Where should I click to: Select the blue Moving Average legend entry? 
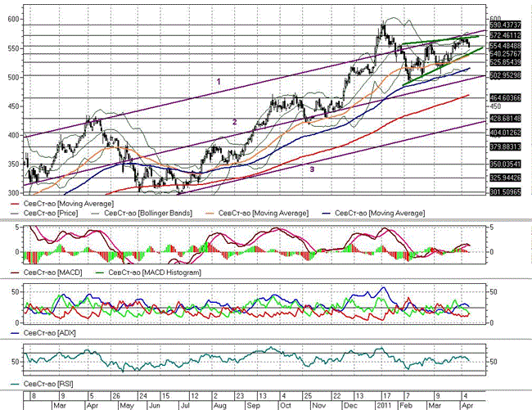click(373, 214)
